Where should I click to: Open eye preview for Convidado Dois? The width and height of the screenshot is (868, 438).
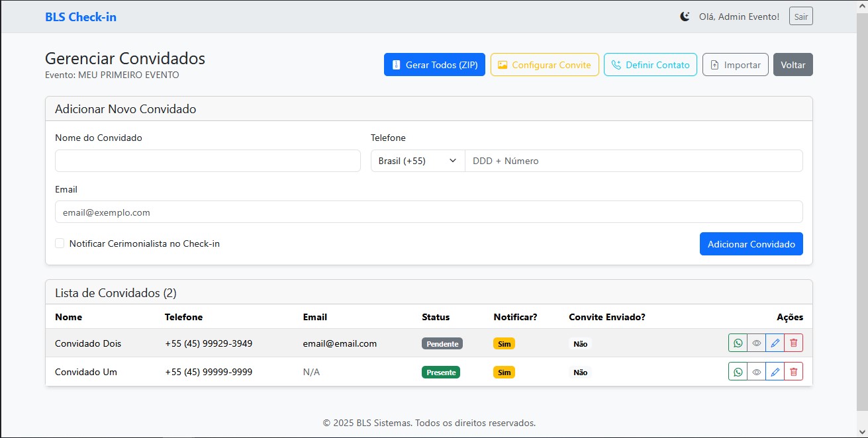pyautogui.click(x=756, y=343)
